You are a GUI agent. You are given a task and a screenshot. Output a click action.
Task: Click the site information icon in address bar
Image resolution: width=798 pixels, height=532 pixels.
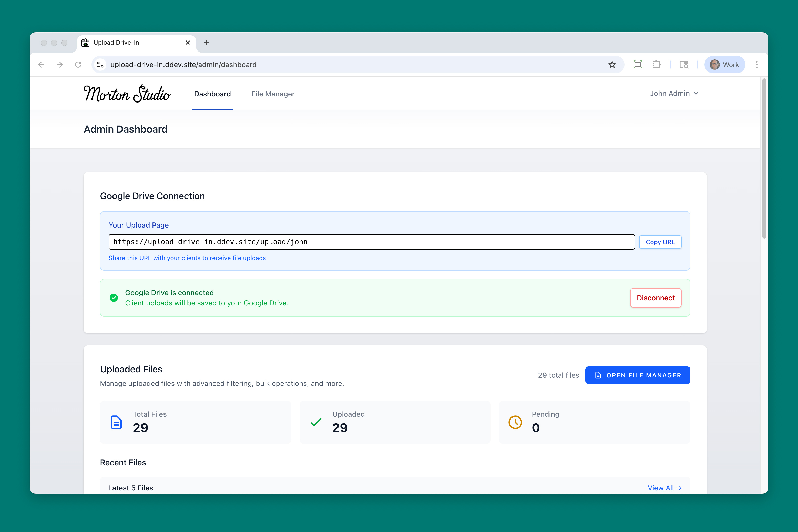100,65
